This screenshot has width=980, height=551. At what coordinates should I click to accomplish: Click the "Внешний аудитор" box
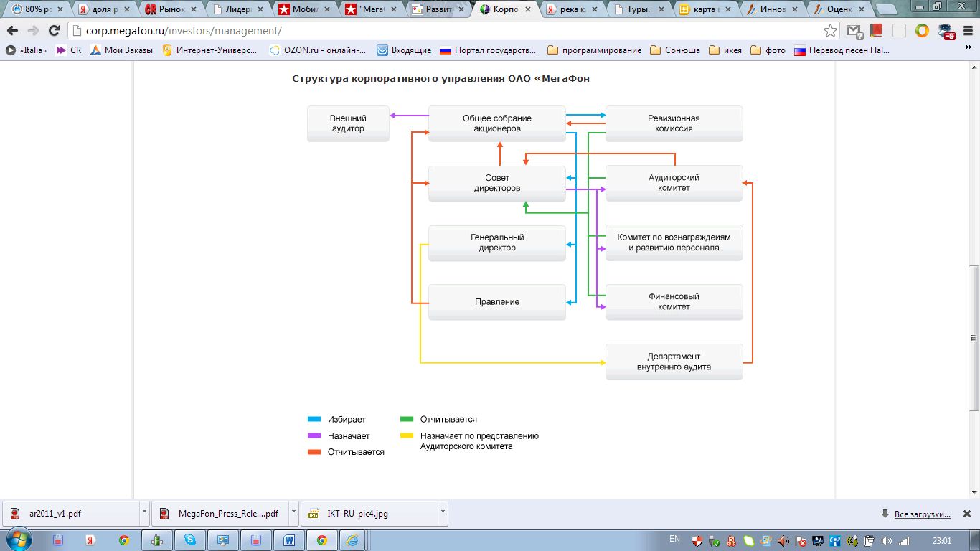pos(348,123)
